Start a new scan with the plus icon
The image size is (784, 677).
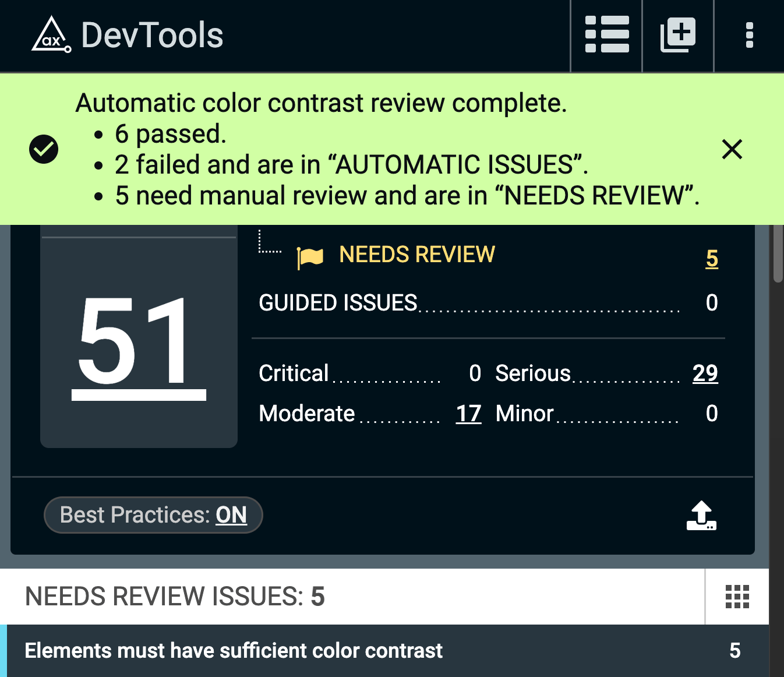pyautogui.click(x=677, y=35)
